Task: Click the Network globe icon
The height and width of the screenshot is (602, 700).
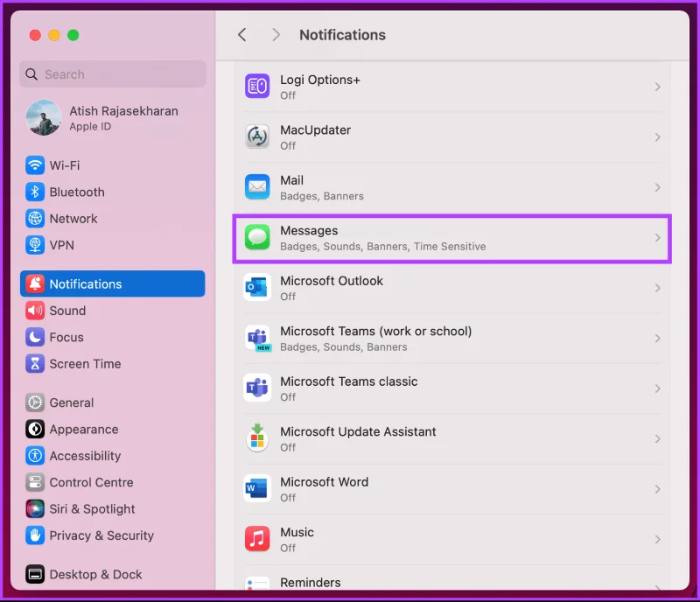Action: coord(35,219)
